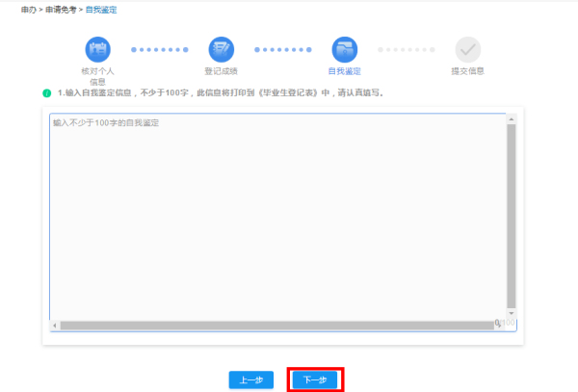Open 申办 in the breadcrumb
This screenshot has width=578, height=392.
[x=28, y=10]
